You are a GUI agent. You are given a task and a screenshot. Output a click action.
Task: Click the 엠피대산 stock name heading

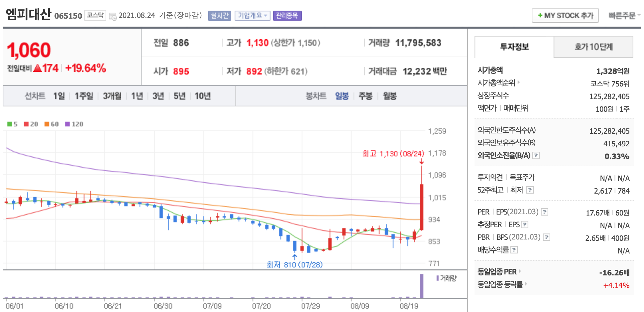point(29,14)
